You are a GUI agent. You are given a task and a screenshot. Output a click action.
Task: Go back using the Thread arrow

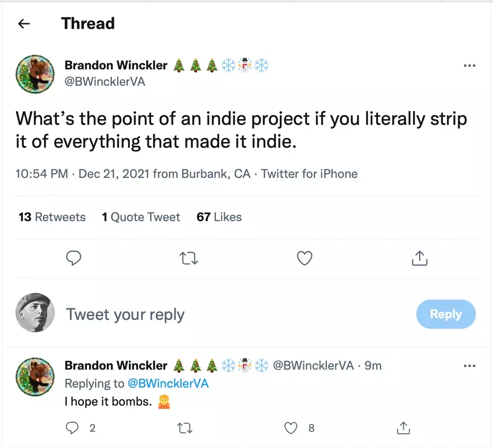click(24, 24)
